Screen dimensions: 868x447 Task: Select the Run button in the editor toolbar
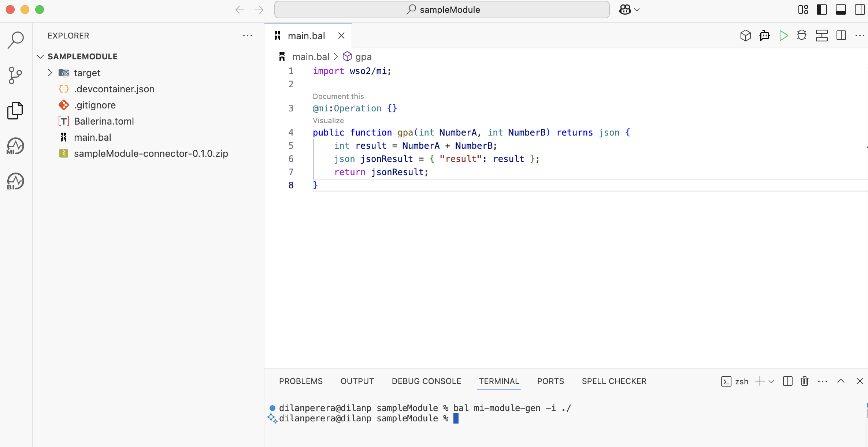[x=783, y=35]
